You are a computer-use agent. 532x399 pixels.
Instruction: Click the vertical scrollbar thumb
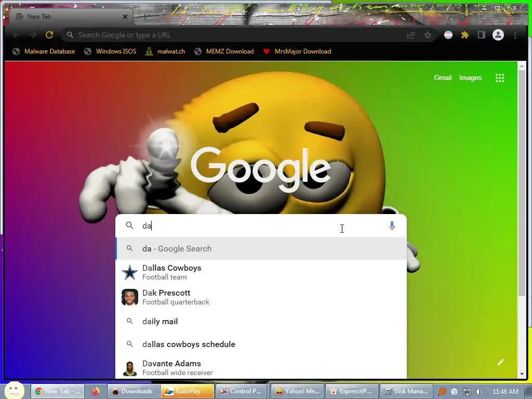point(522,183)
